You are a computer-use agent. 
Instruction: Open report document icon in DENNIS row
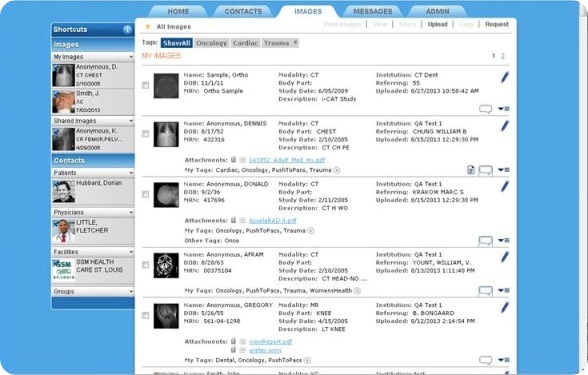click(x=471, y=170)
